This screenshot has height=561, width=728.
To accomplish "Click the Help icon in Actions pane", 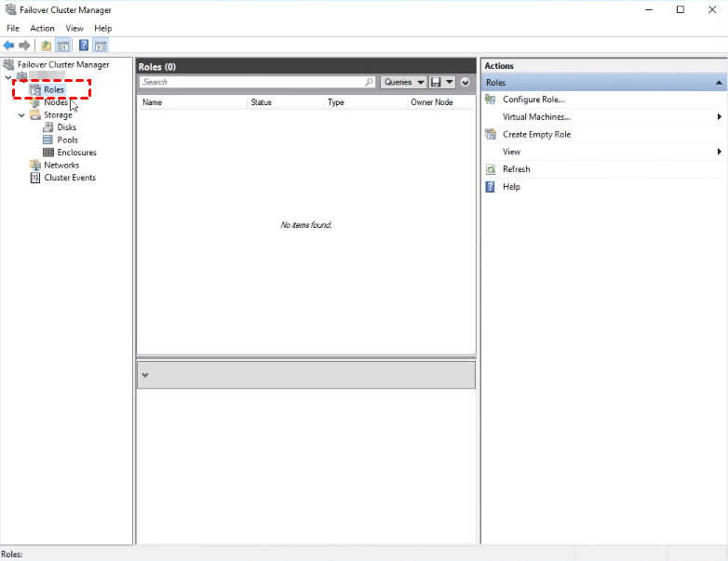I will [490, 187].
